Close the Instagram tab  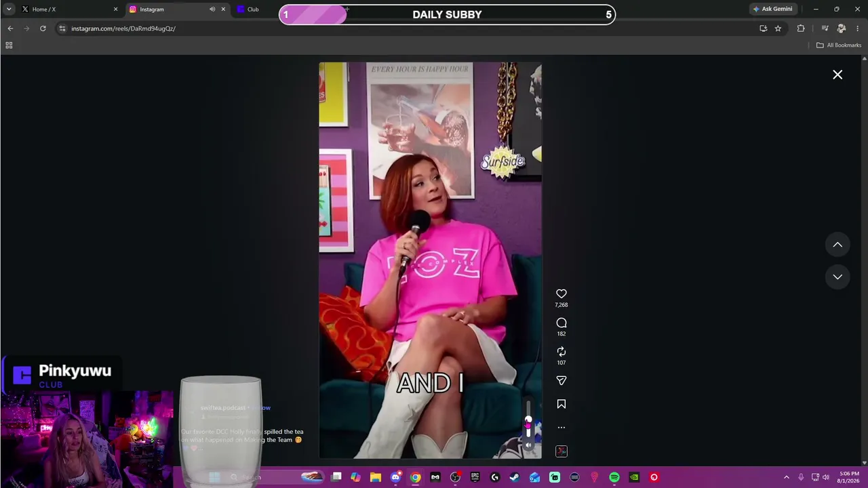click(223, 9)
